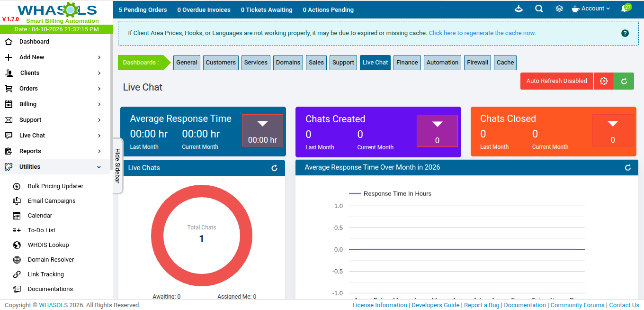
Task: Open the Report a Bug footer link
Action: click(x=482, y=305)
